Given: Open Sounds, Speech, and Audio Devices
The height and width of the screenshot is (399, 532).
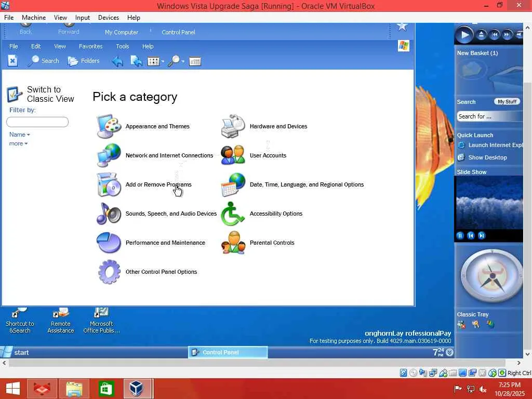Looking at the screenshot, I should 156,214.
